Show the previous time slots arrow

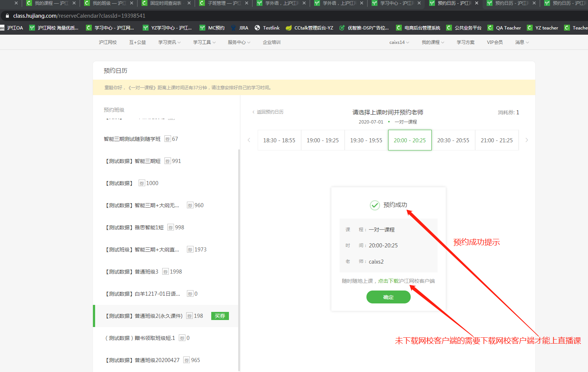tap(249, 140)
